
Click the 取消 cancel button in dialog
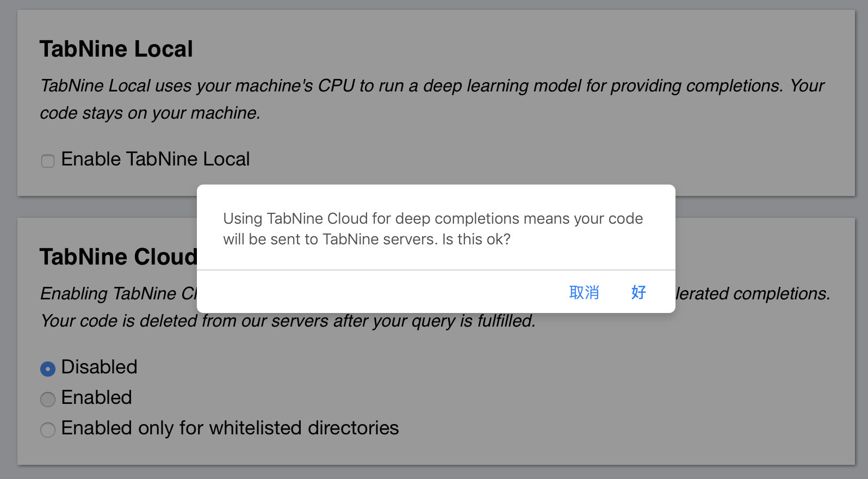coord(584,292)
